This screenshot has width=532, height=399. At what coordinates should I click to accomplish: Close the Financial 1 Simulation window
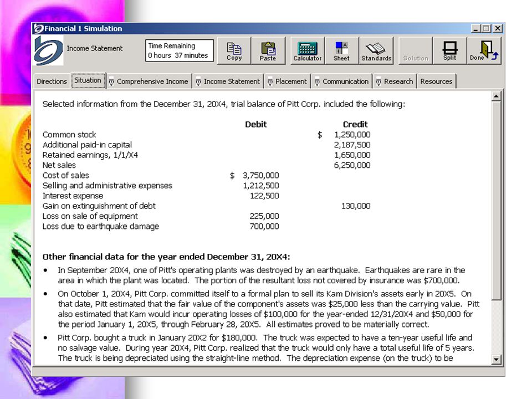point(498,28)
